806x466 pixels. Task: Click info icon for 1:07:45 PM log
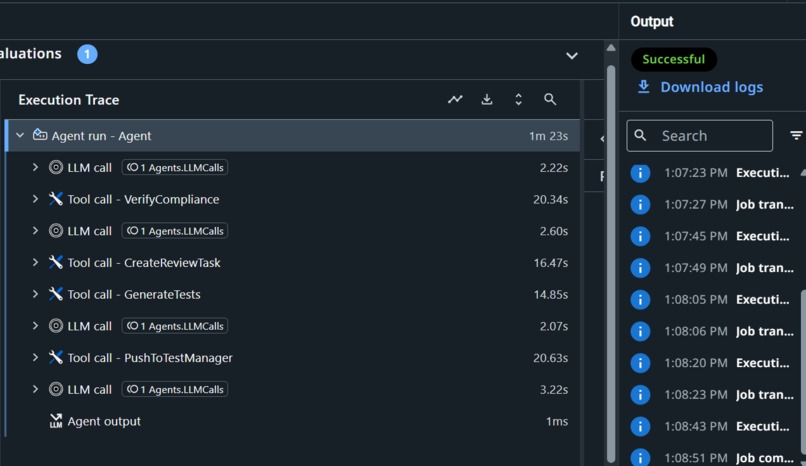640,236
